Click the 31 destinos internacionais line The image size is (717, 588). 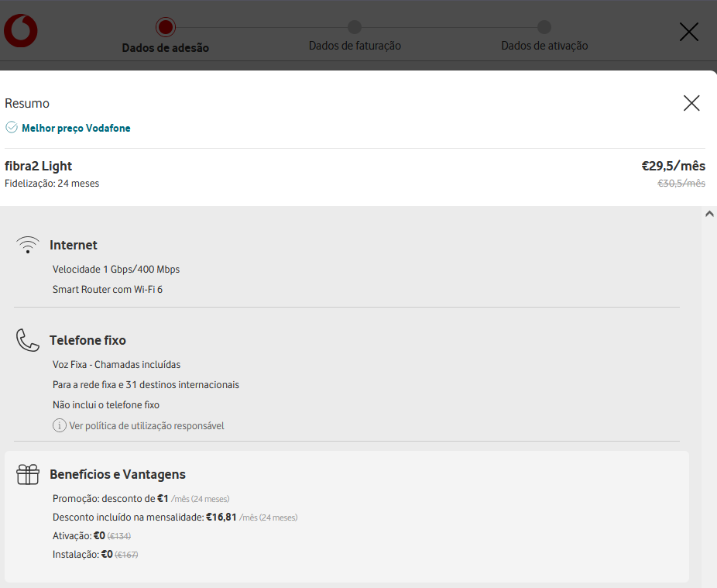point(146,385)
